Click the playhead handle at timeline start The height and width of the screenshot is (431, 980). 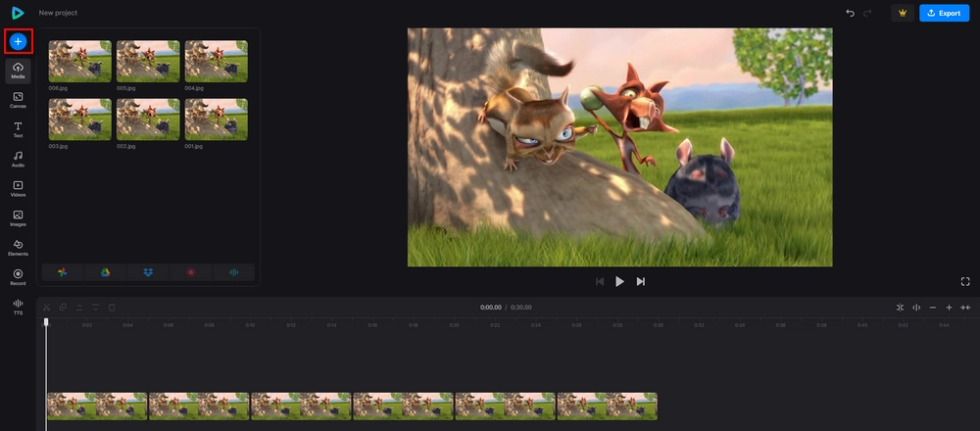pos(46,321)
